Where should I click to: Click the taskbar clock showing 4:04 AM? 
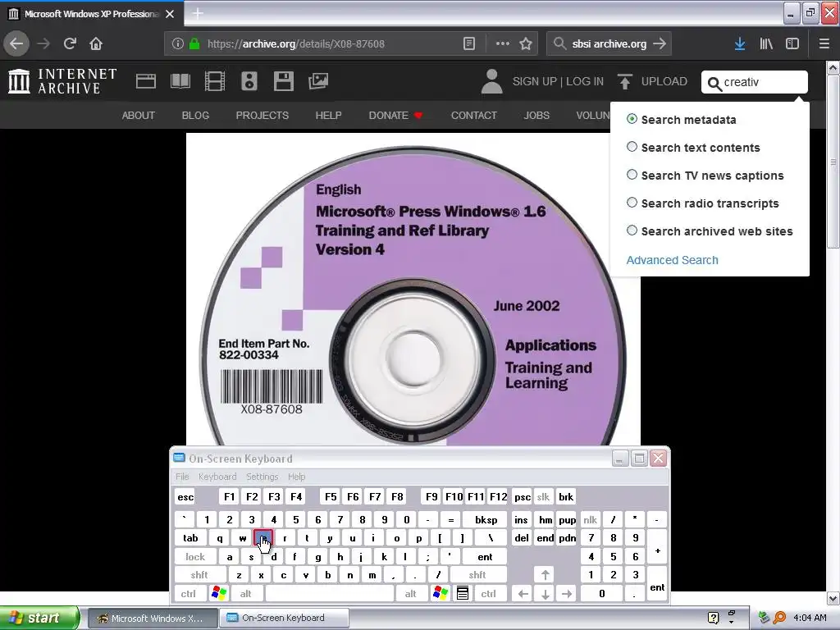pyautogui.click(x=810, y=618)
